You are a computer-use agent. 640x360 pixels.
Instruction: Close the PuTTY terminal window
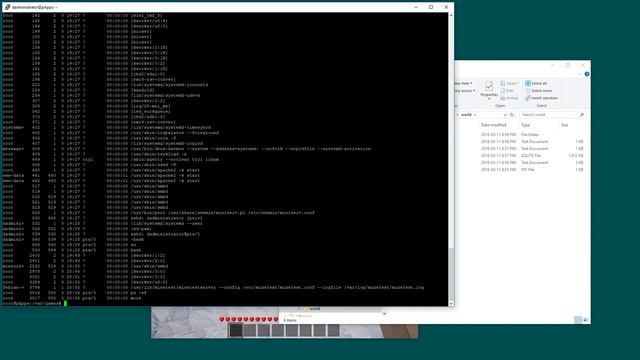click(446, 7)
